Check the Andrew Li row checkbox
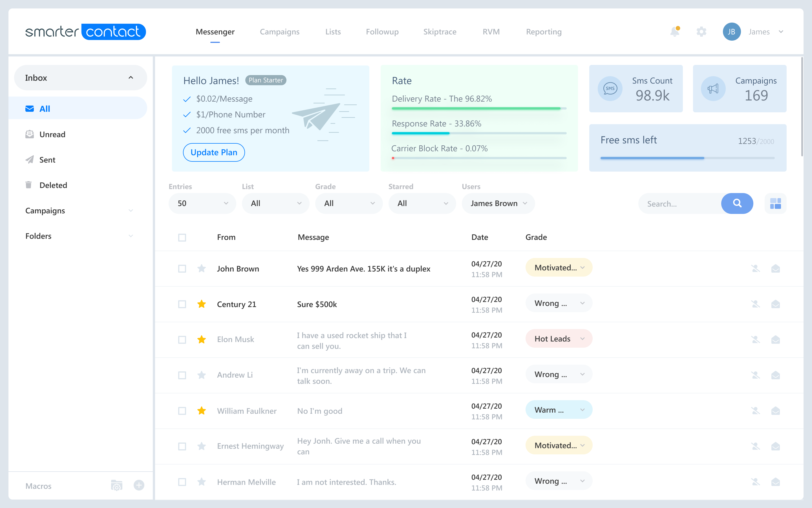Image resolution: width=812 pixels, height=508 pixels. pos(182,375)
